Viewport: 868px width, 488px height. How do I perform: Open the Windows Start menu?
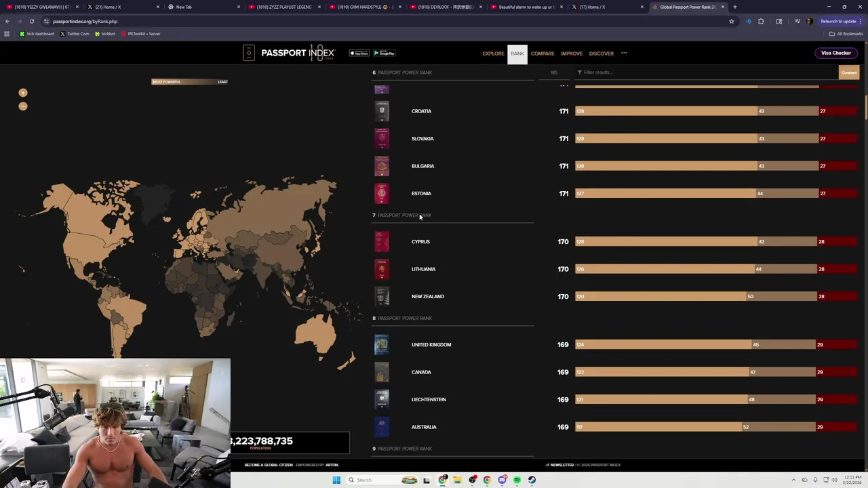[x=336, y=480]
